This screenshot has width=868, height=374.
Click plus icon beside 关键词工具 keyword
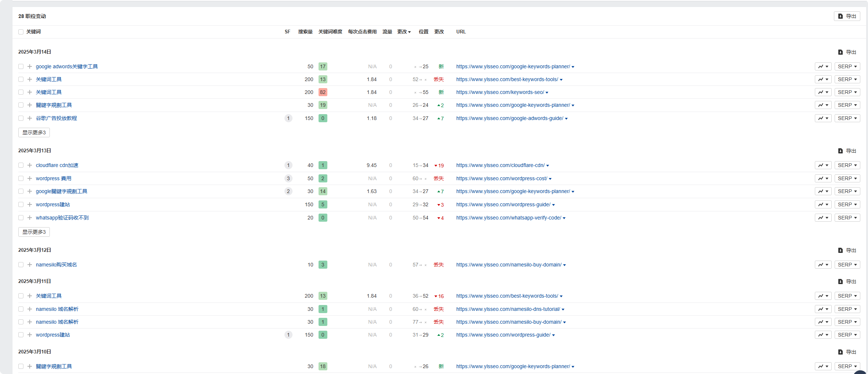coord(29,79)
